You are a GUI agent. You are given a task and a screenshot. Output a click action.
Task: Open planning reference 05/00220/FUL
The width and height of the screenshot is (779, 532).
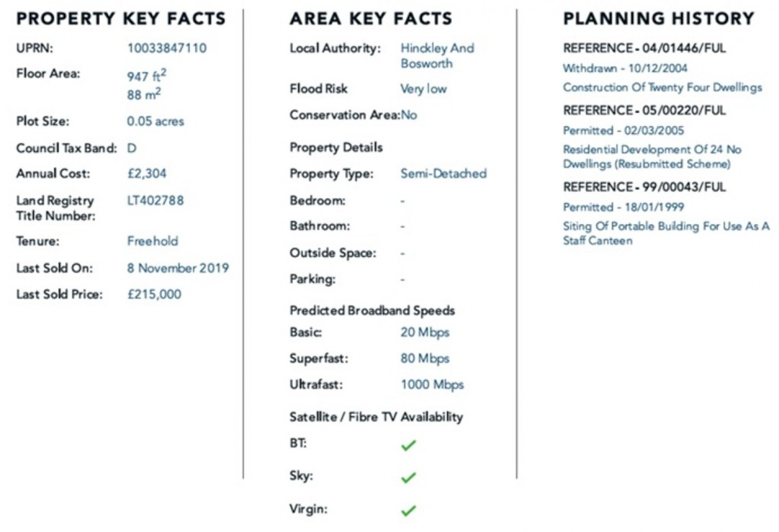tap(644, 111)
